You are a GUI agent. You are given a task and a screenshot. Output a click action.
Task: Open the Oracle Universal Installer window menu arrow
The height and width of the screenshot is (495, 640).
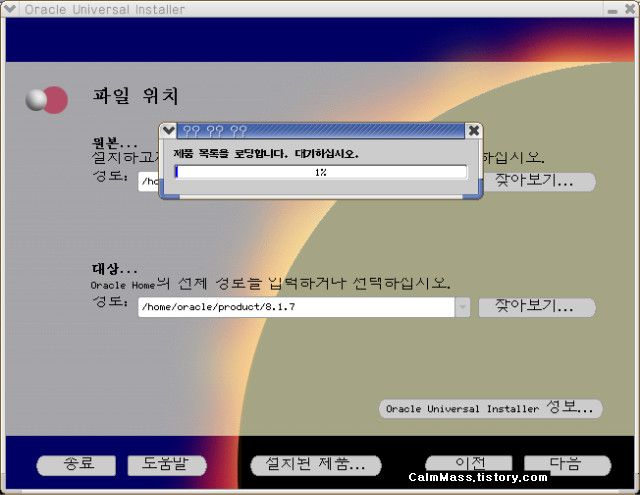click(x=9, y=9)
